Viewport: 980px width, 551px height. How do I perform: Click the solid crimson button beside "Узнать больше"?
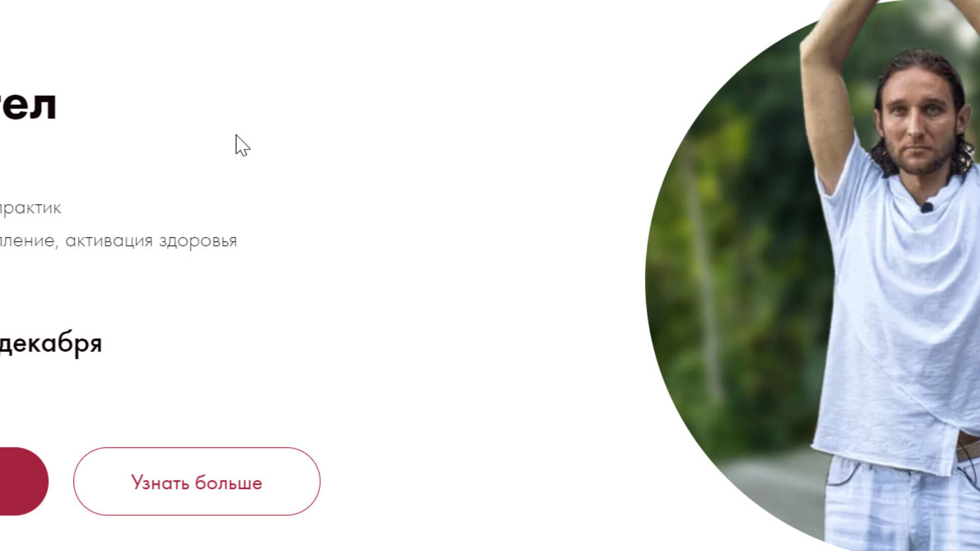23,481
